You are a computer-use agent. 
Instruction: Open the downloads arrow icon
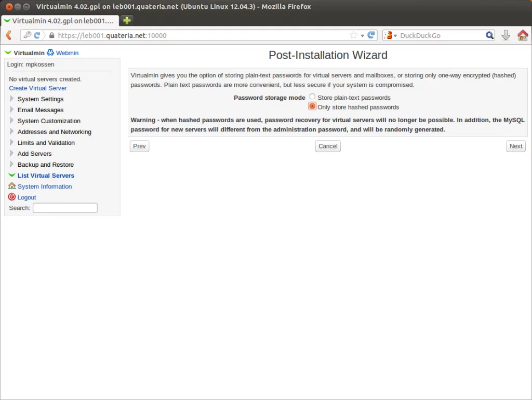506,35
